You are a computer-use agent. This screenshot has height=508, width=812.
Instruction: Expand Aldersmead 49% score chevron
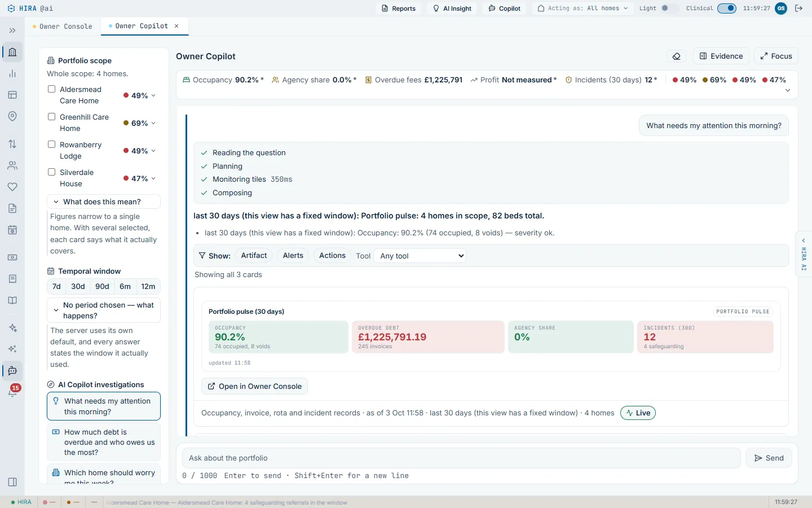coord(153,96)
